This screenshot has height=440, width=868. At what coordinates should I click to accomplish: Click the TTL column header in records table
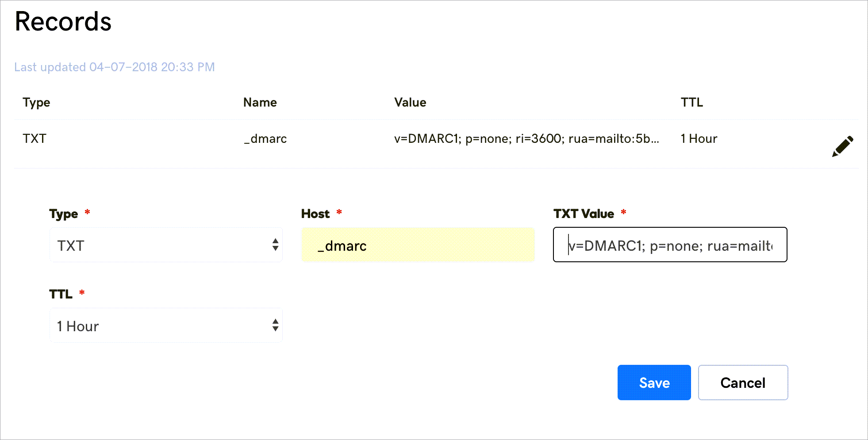coord(691,103)
